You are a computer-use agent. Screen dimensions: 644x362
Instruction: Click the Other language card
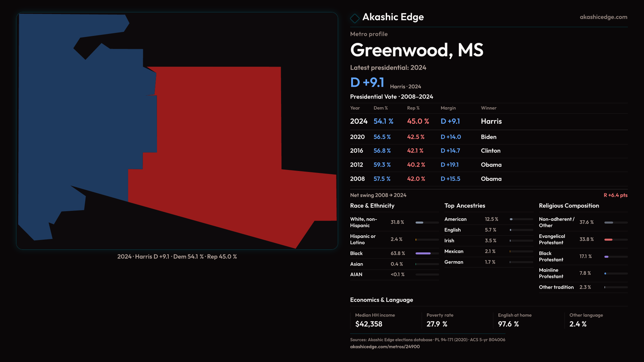[597, 320]
